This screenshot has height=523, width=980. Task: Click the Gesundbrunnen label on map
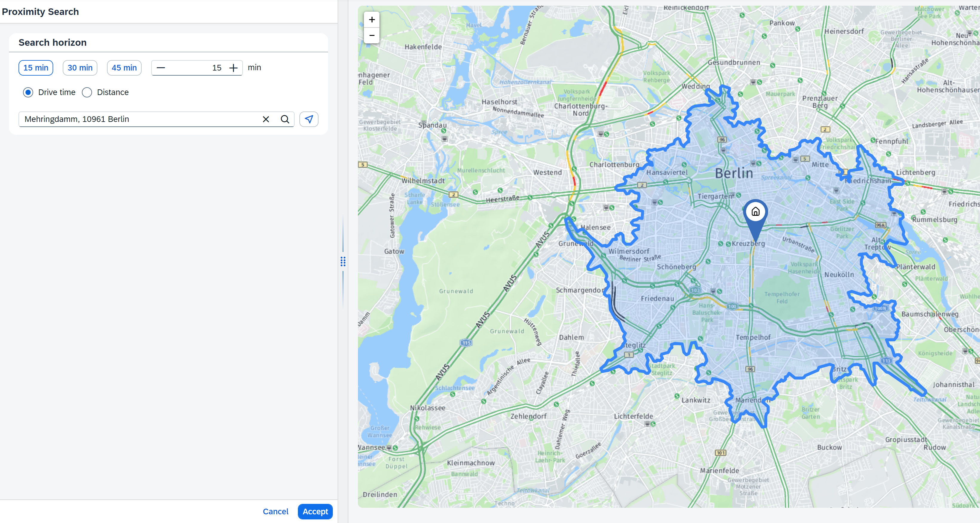click(x=734, y=62)
